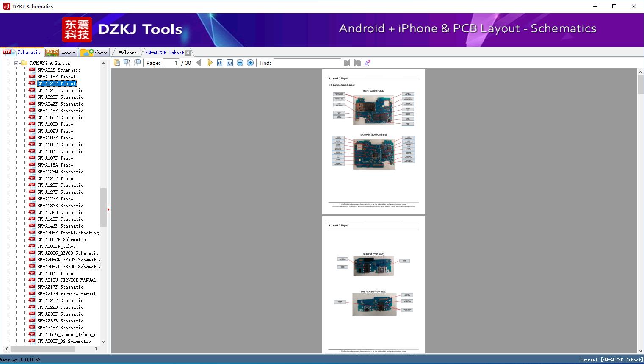Zoom in on the document
Viewport: 644px width, 364px height.
click(250, 63)
